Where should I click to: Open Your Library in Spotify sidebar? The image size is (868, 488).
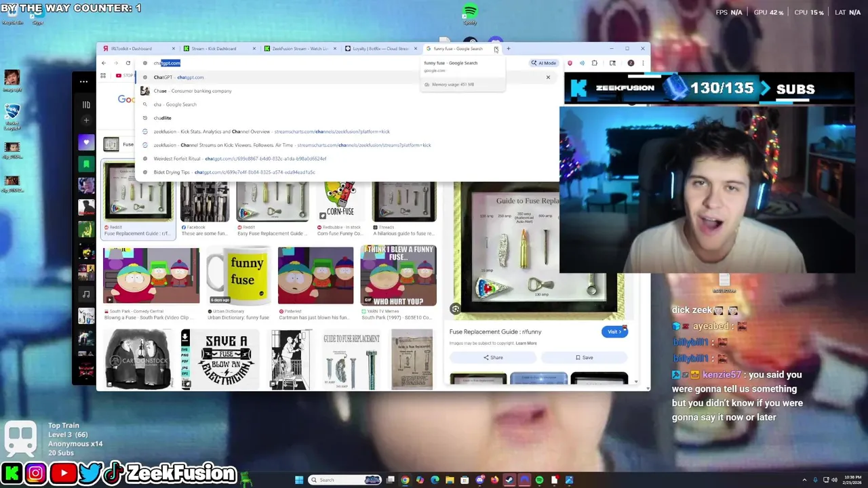86,104
